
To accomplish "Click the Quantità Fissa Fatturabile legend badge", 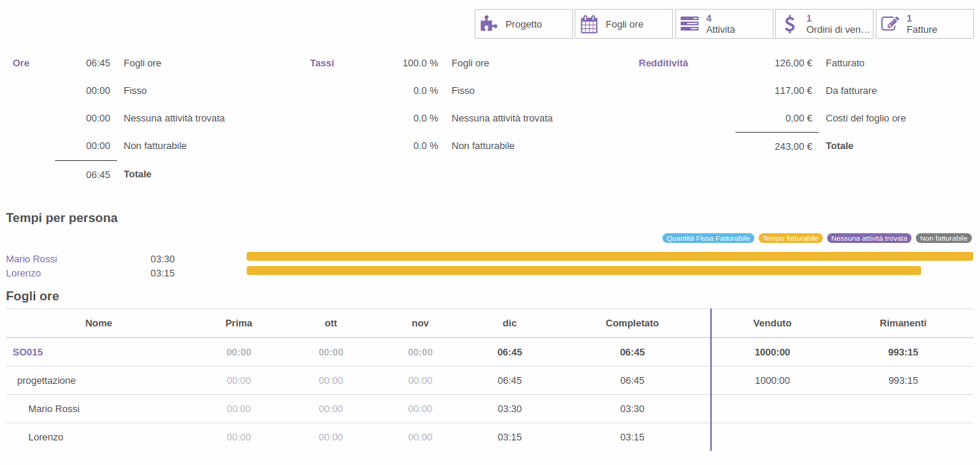I will [x=708, y=238].
